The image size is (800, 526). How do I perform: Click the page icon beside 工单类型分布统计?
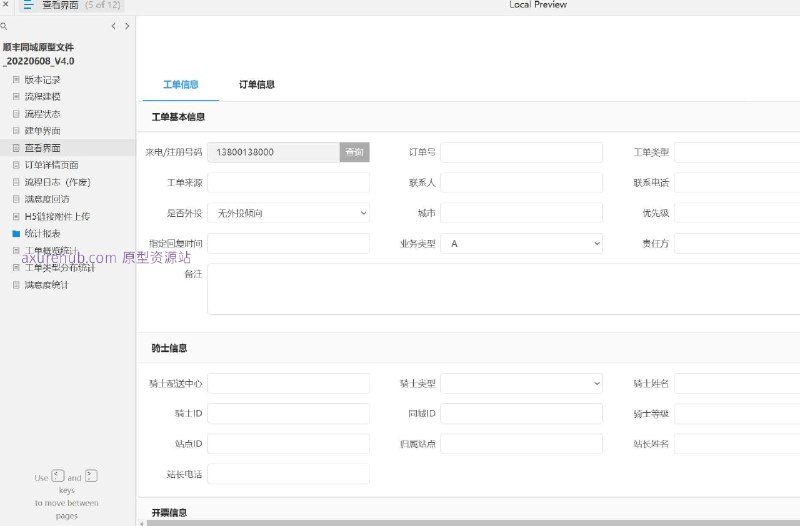tap(16, 268)
